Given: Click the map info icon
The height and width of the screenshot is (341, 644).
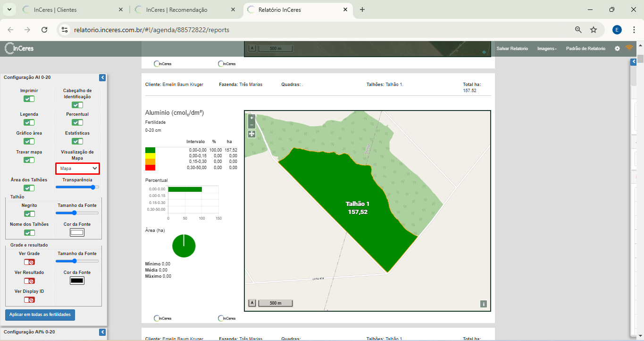Looking at the screenshot, I should (x=483, y=304).
